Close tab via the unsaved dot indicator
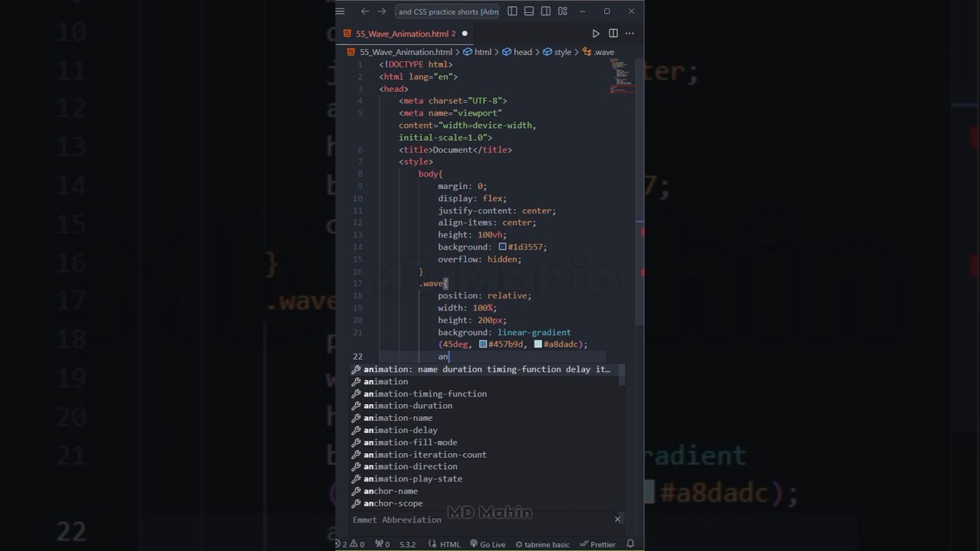980x551 pixels. 465,34
